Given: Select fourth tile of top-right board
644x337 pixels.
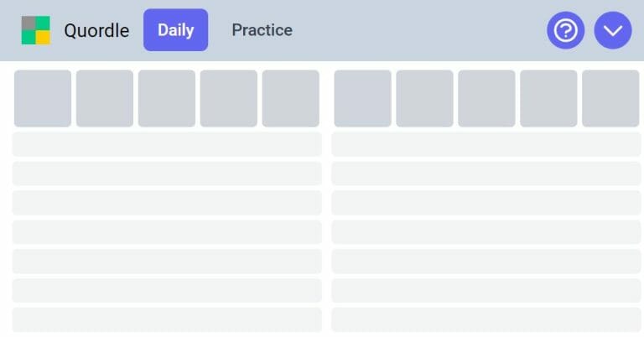Looking at the screenshot, I should (x=548, y=99).
